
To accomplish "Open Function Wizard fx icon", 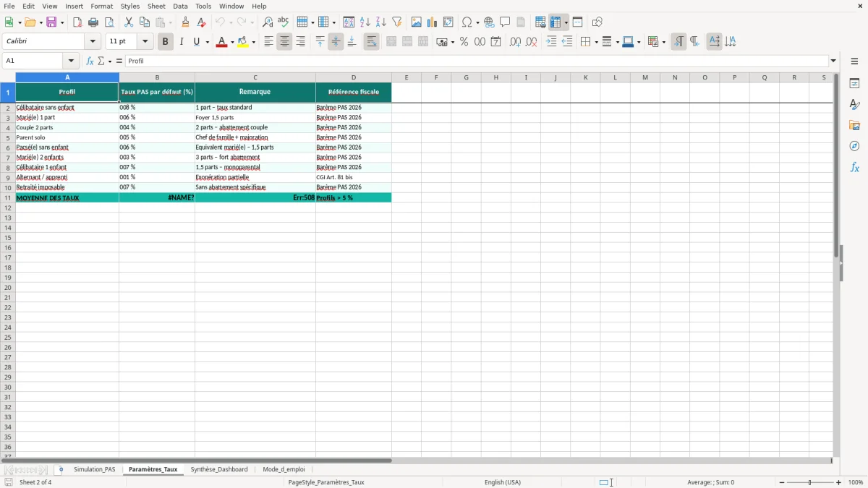I will click(x=90, y=61).
